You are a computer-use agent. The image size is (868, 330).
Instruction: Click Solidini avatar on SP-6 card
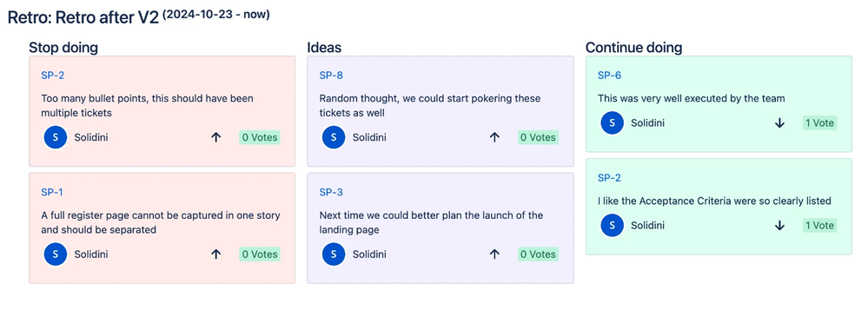[x=612, y=123]
